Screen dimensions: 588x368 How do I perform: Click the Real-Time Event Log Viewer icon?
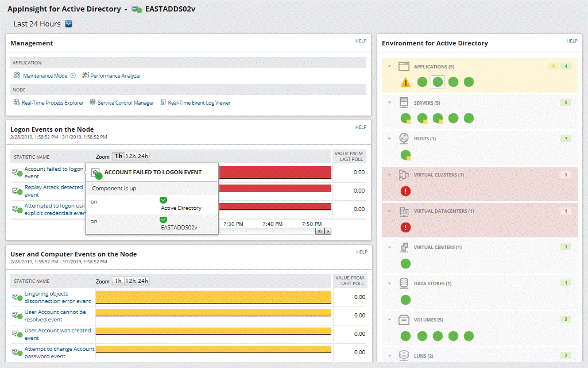click(163, 102)
